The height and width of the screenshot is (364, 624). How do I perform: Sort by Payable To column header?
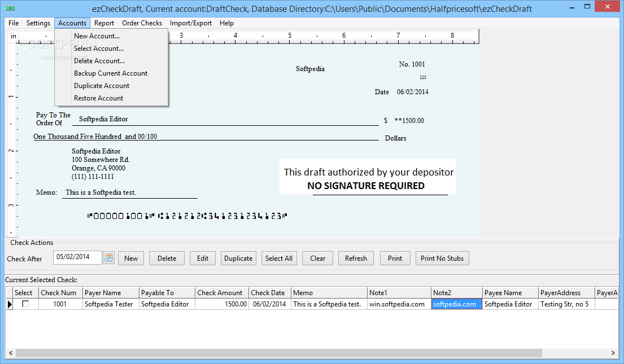[167, 293]
